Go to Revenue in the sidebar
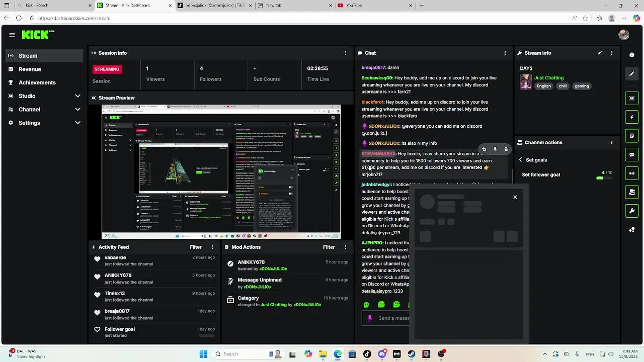Image resolution: width=644 pixels, height=362 pixels. pyautogui.click(x=44, y=69)
